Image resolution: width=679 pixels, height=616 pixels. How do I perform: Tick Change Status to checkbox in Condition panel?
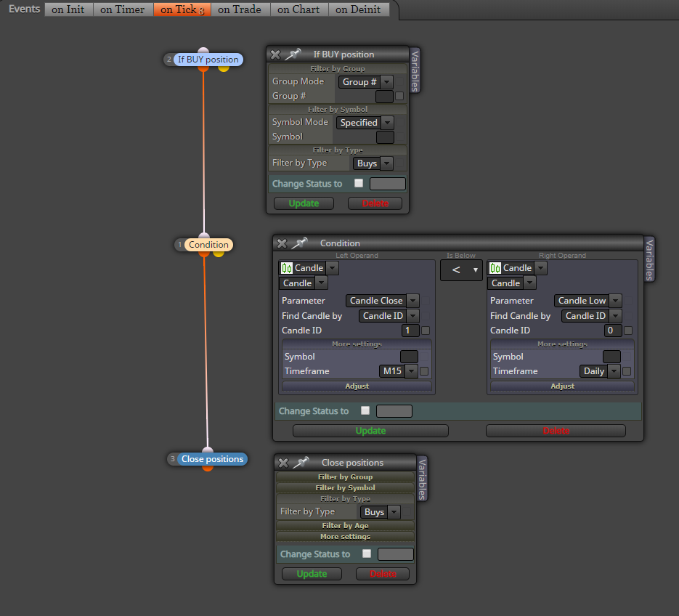pyautogui.click(x=365, y=410)
